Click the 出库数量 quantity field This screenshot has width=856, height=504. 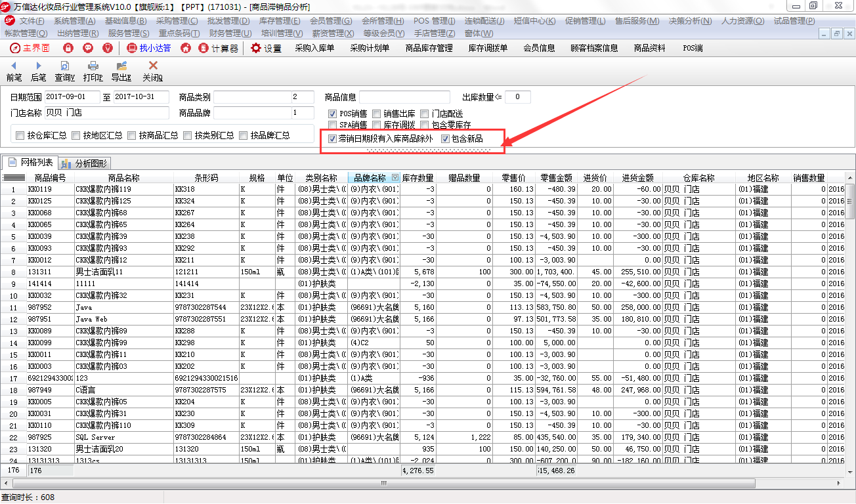tap(518, 97)
